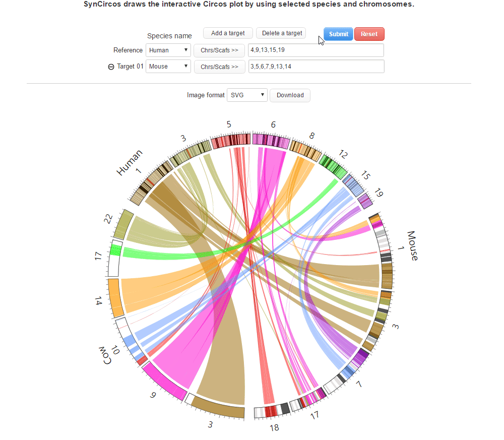Image resolution: width=504 pixels, height=440 pixels.
Task: Open the Target 01 species dropdown showing Mouse
Action: pos(168,67)
